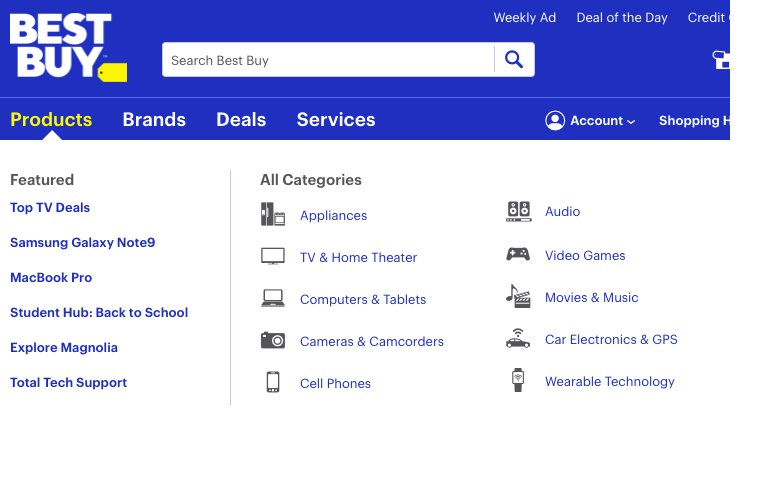The image size is (771, 484).
Task: Click the search magnifier icon
Action: click(x=514, y=60)
